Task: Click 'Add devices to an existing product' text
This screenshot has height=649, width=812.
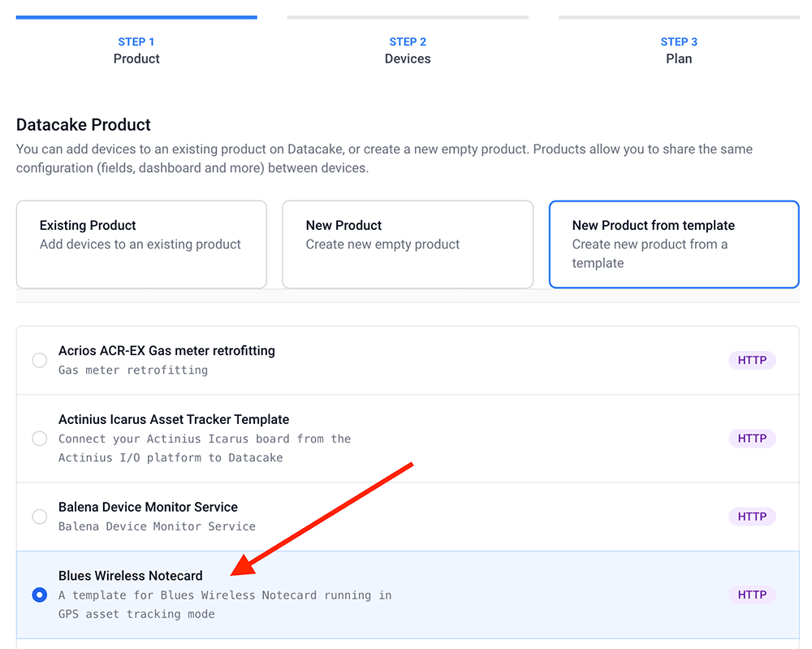Action: pos(140,244)
